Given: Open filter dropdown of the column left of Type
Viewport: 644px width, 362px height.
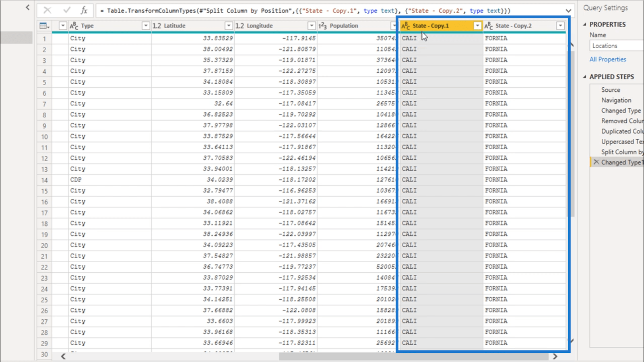Looking at the screenshot, I should tap(63, 26).
